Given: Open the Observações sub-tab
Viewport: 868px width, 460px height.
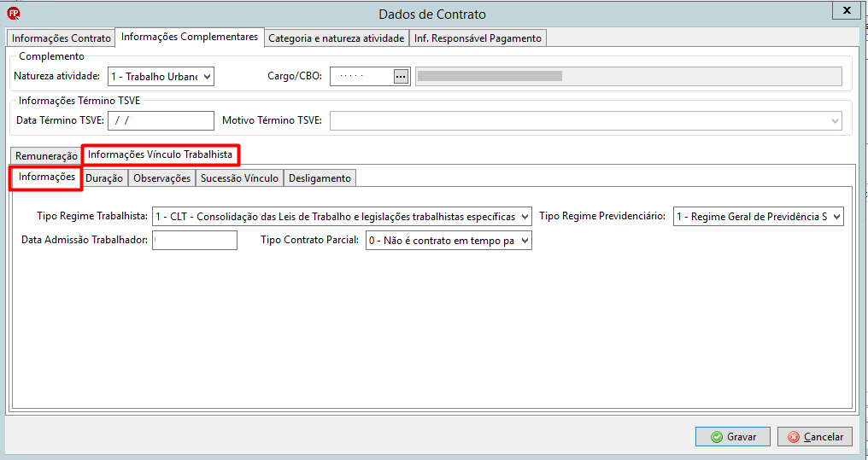Looking at the screenshot, I should pos(161,178).
